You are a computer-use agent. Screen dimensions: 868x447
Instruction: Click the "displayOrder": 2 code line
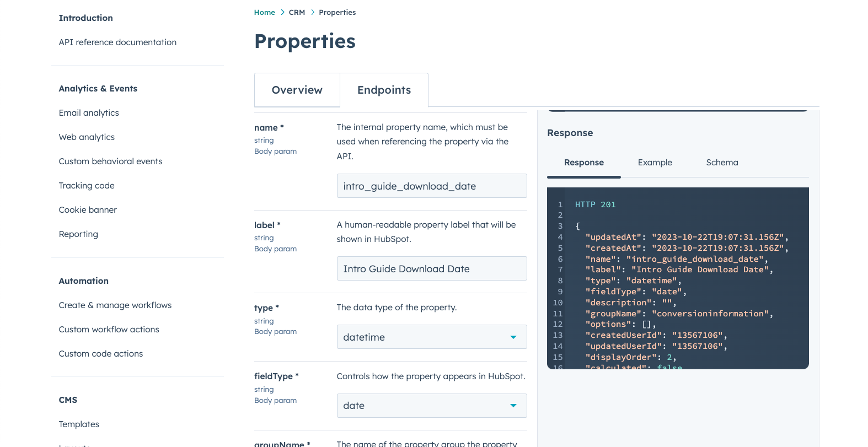coord(631,357)
